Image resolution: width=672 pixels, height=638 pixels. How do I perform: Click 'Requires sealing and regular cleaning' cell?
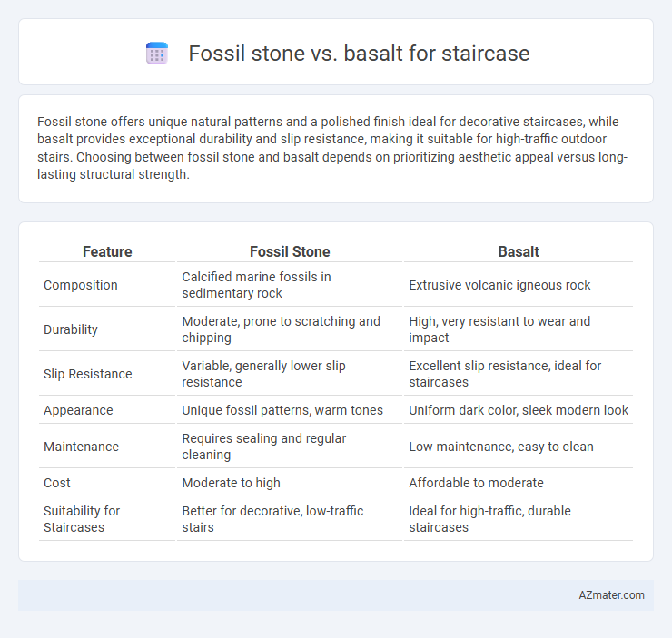click(x=290, y=447)
